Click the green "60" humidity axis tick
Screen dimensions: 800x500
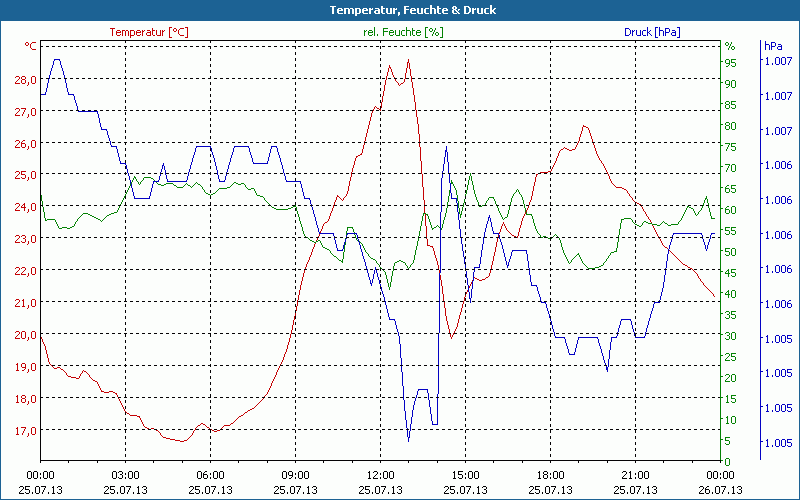[731, 210]
